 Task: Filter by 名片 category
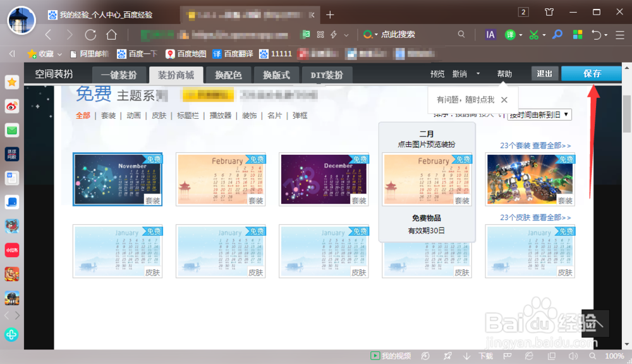point(274,116)
